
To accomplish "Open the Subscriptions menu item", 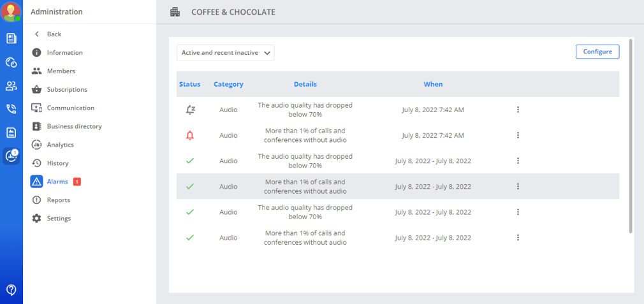I will [x=66, y=90].
